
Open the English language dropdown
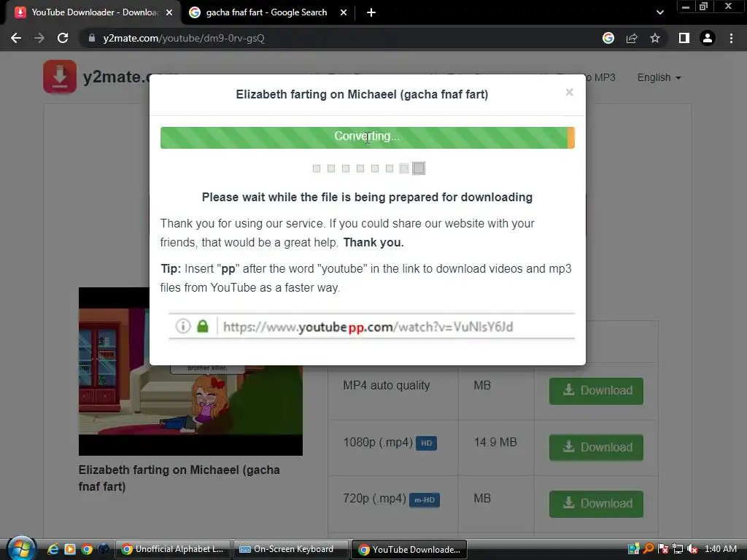(659, 77)
